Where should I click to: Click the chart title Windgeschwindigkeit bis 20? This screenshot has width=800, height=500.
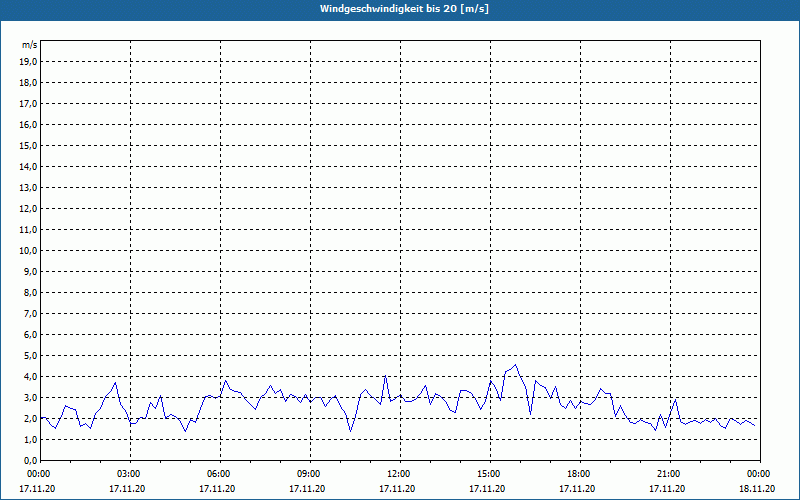pyautogui.click(x=404, y=9)
